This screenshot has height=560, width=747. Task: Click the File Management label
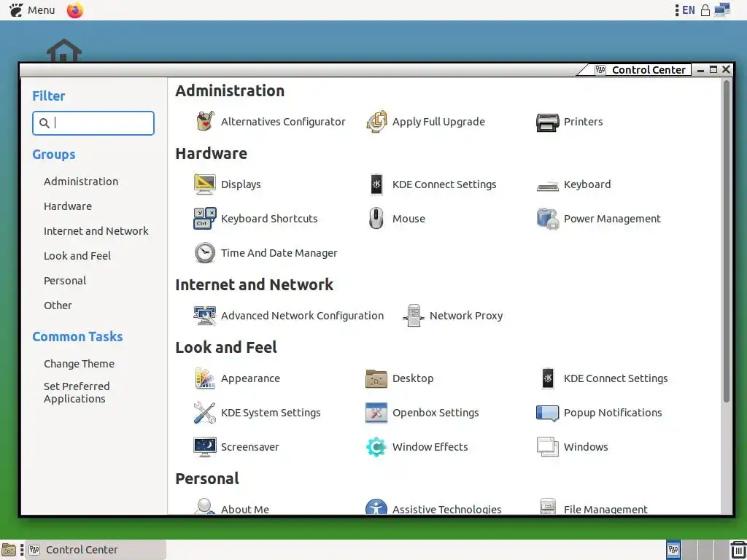(605, 509)
